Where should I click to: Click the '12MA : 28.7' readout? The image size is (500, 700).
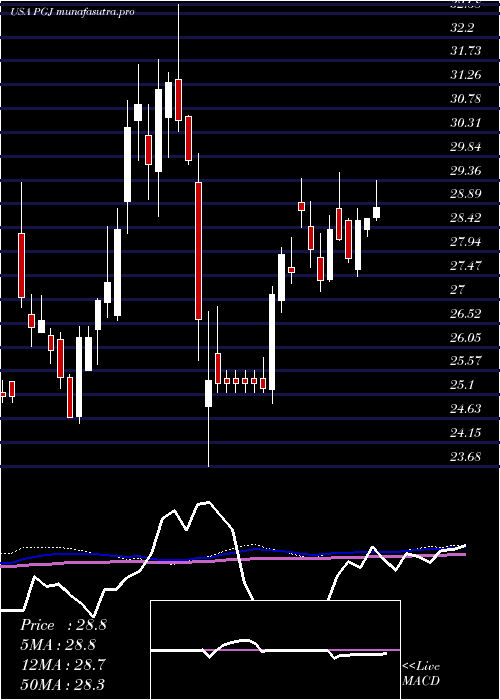coord(63,665)
